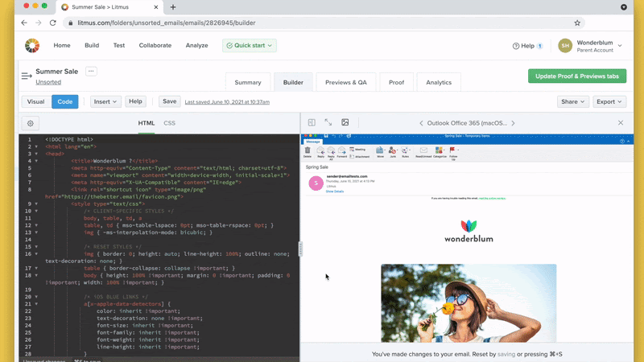Collapse code fold at line 3 head
The image size is (644, 362).
36,154
